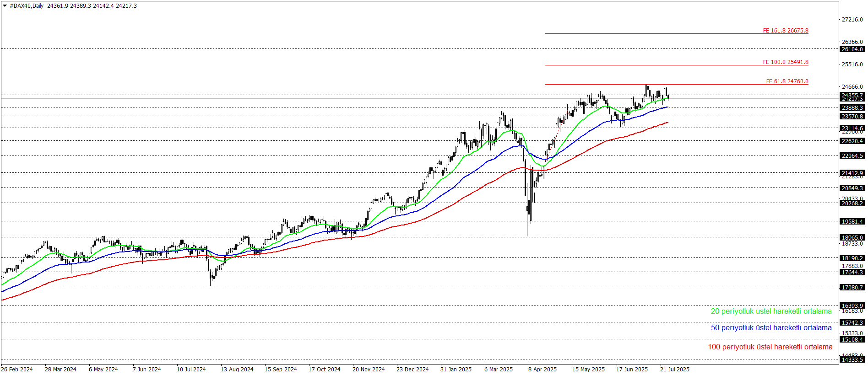
Task: Click the 23888.3 price level tag
Action: 852,108
